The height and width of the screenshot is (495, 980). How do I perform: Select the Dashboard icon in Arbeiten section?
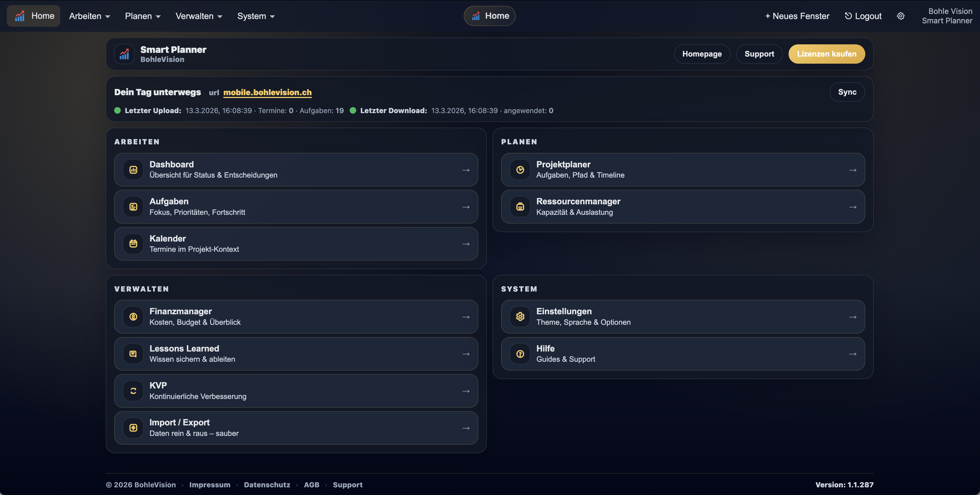[133, 170]
